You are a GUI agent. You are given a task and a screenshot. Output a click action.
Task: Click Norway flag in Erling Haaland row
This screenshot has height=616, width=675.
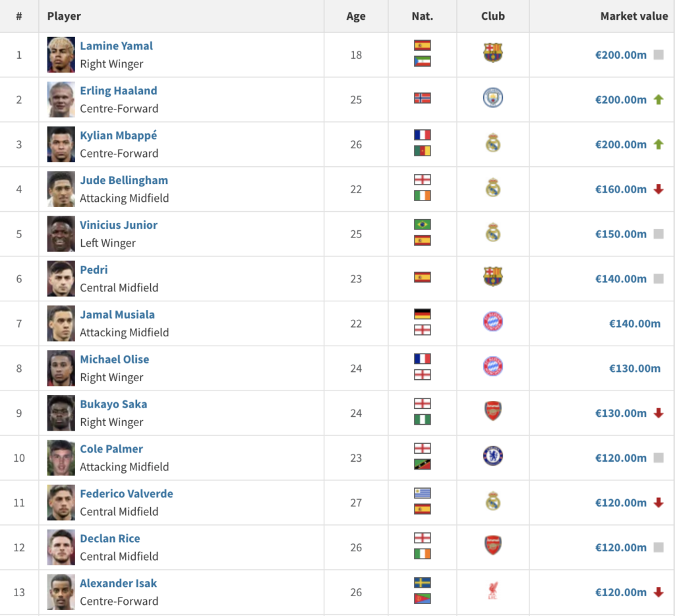(x=422, y=98)
